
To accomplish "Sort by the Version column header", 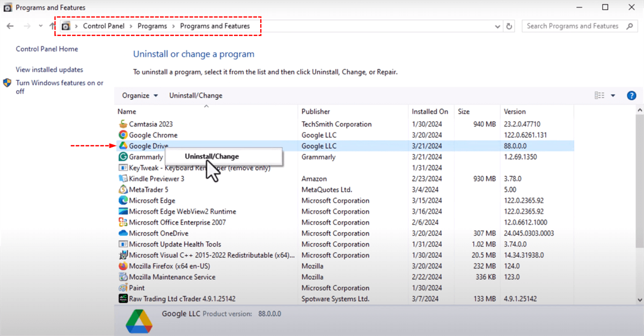I will pyautogui.click(x=537, y=111).
